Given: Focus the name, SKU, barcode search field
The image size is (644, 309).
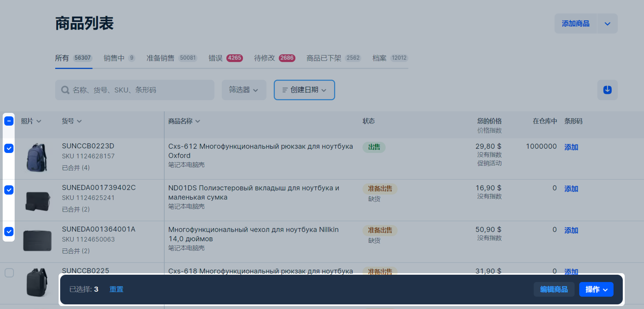Looking at the screenshot, I should (x=140, y=90).
